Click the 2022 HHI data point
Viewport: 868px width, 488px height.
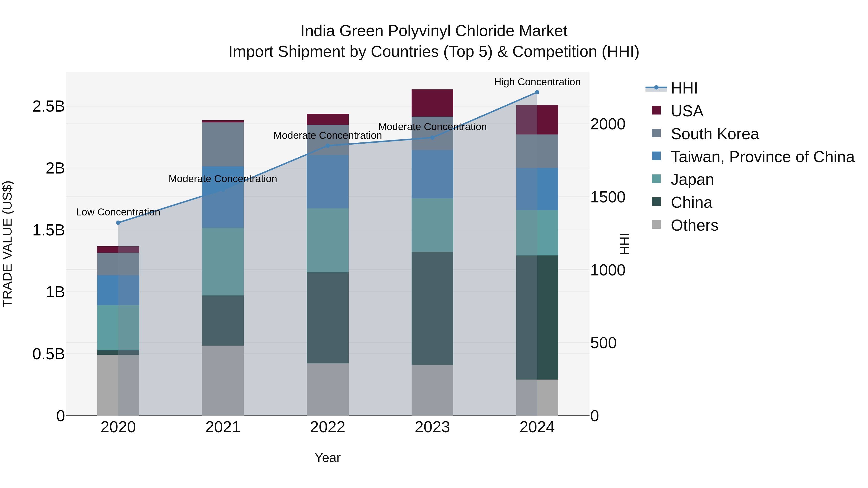click(327, 146)
